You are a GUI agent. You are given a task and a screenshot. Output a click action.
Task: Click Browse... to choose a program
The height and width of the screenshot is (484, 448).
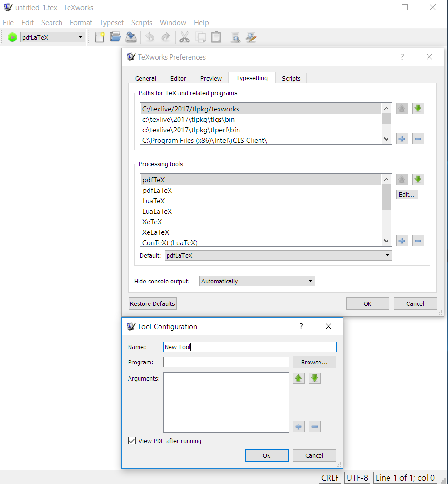coord(314,363)
